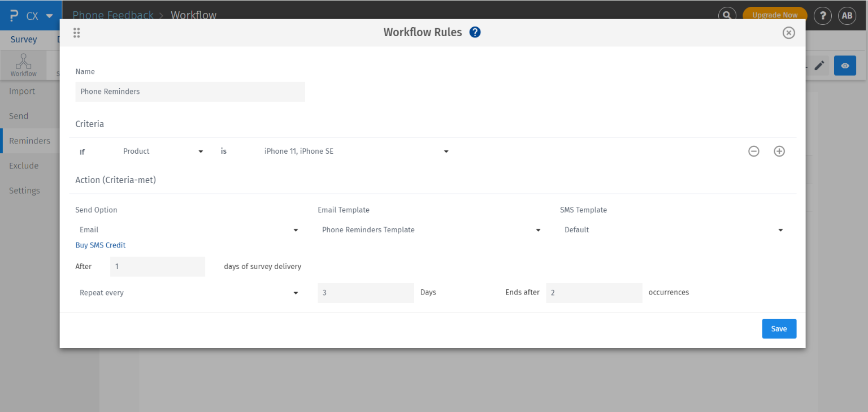Select Exclude in the sidebar menu
The height and width of the screenshot is (412, 868).
coord(24,165)
